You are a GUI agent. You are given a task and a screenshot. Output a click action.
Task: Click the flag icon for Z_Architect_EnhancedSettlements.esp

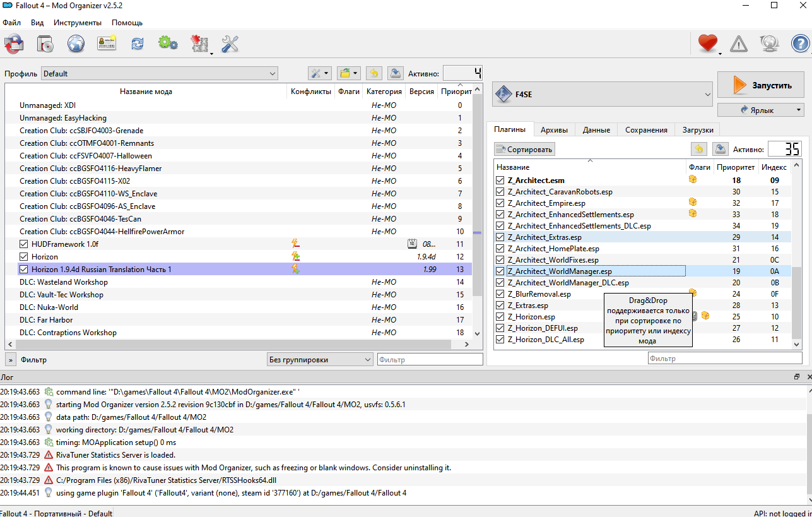(x=693, y=214)
